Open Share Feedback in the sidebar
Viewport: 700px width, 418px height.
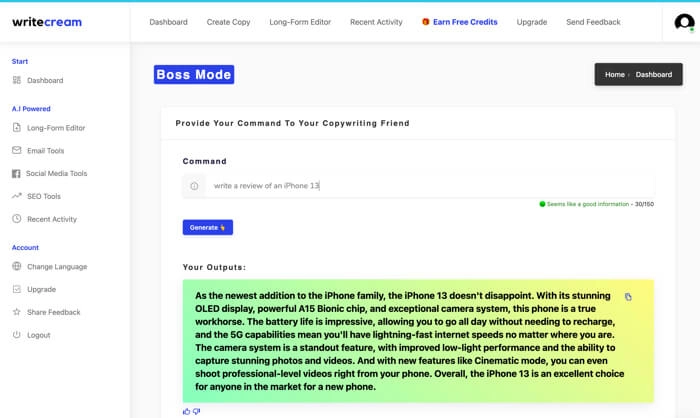tap(54, 312)
